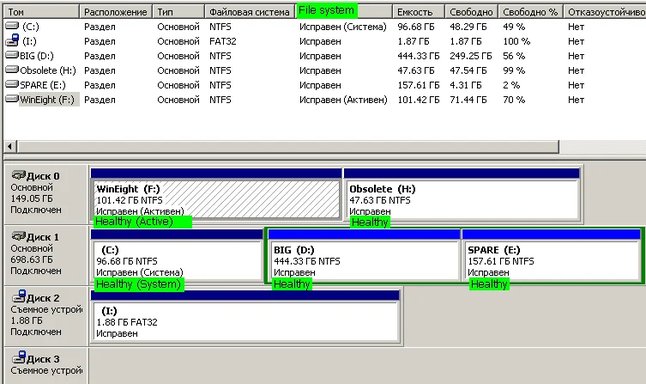Screen dimensions: 646x384
Task: Click the 4.31 ГБ free space cell
Action: click(x=466, y=85)
